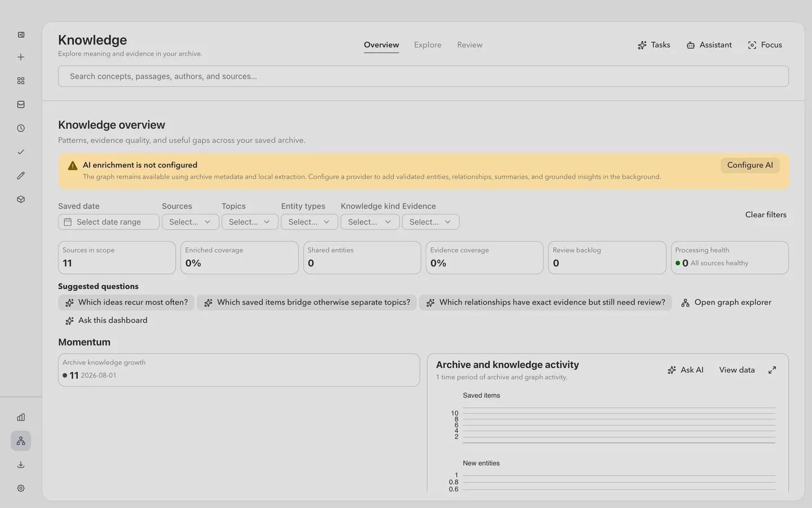Open the Topics filter dropdown
This screenshot has height=508, width=812.
(x=250, y=222)
